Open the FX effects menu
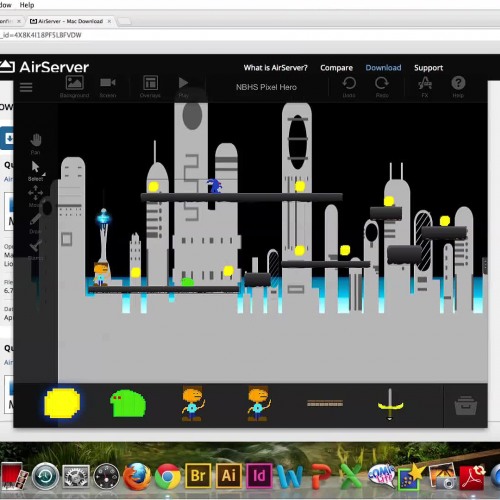Viewport: 500px width, 500px height. click(x=425, y=87)
